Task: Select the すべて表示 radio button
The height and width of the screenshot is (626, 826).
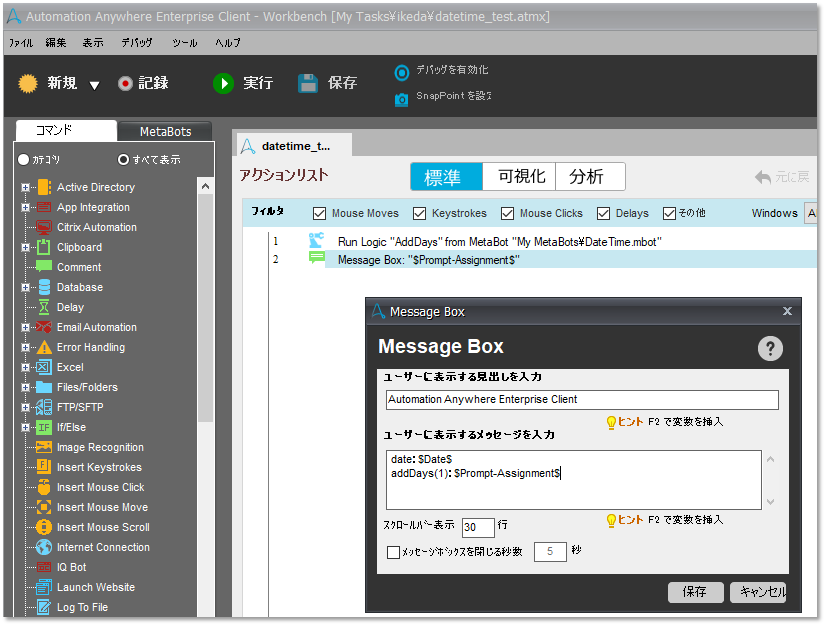Action: (x=123, y=159)
